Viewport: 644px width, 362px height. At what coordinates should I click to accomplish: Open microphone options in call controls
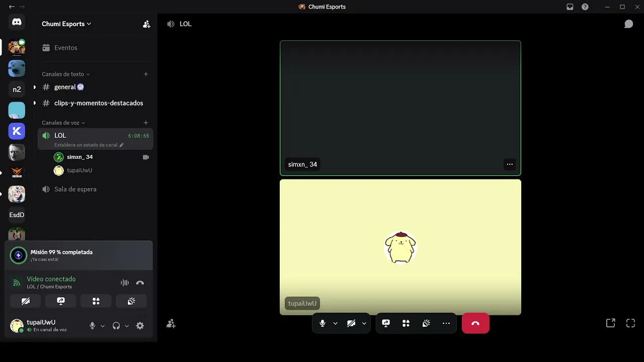coord(336,323)
